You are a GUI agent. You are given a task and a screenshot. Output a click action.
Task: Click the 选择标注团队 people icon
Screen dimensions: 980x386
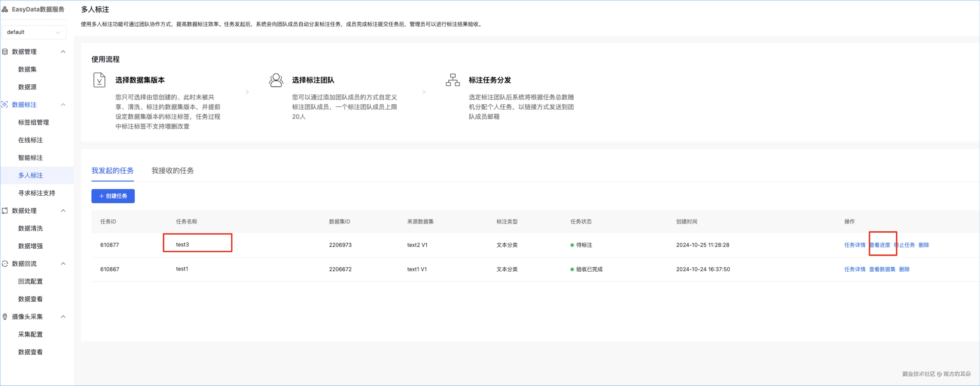[x=276, y=80]
